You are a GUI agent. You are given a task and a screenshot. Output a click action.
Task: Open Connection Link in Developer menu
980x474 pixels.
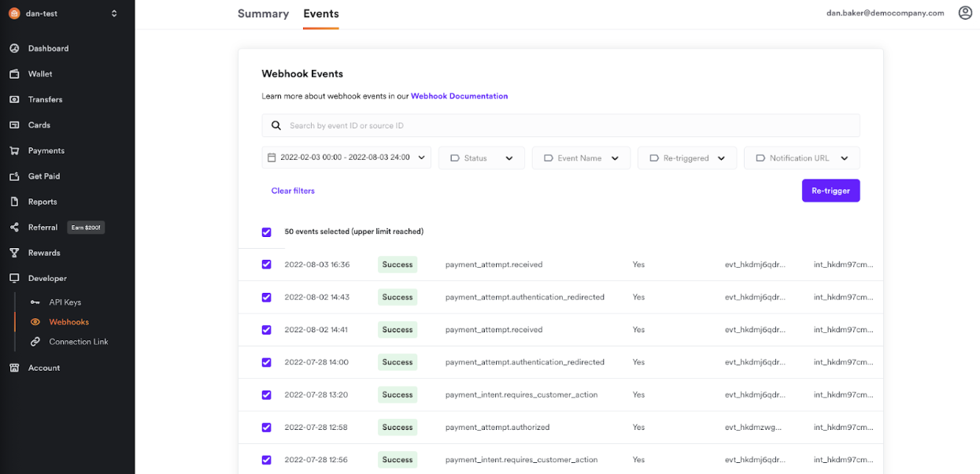(x=79, y=343)
